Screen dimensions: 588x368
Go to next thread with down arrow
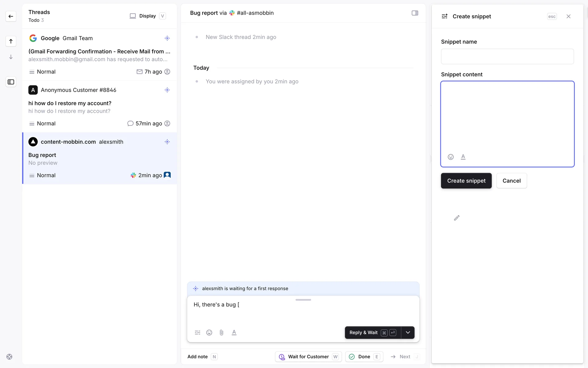click(x=11, y=57)
